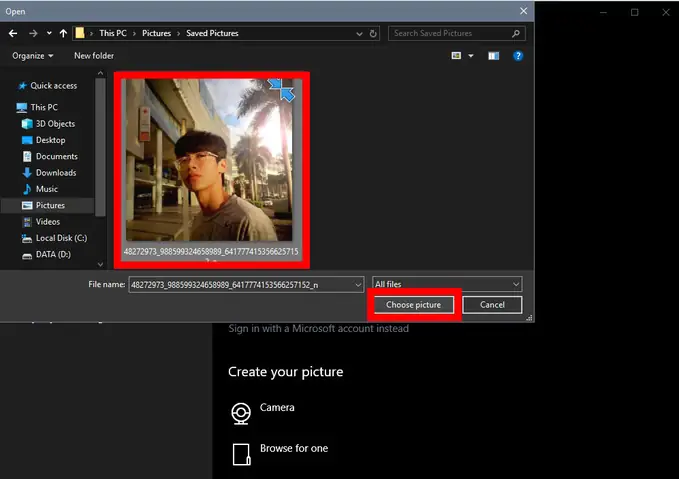The width and height of the screenshot is (679, 479).
Task: Open the Music folder in sidebar
Action: (x=47, y=189)
